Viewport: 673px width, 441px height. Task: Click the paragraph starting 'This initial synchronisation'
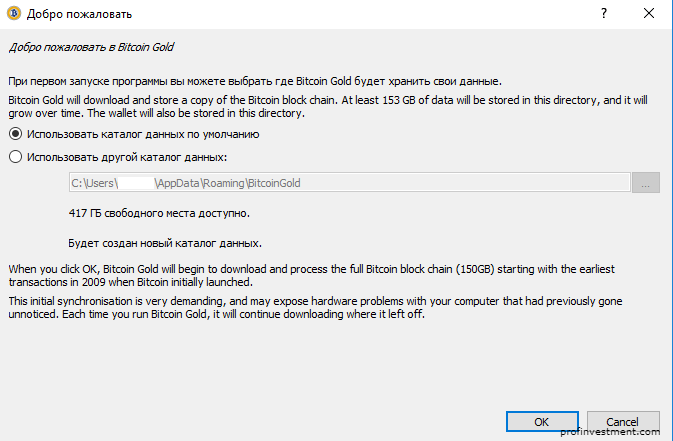click(315, 307)
